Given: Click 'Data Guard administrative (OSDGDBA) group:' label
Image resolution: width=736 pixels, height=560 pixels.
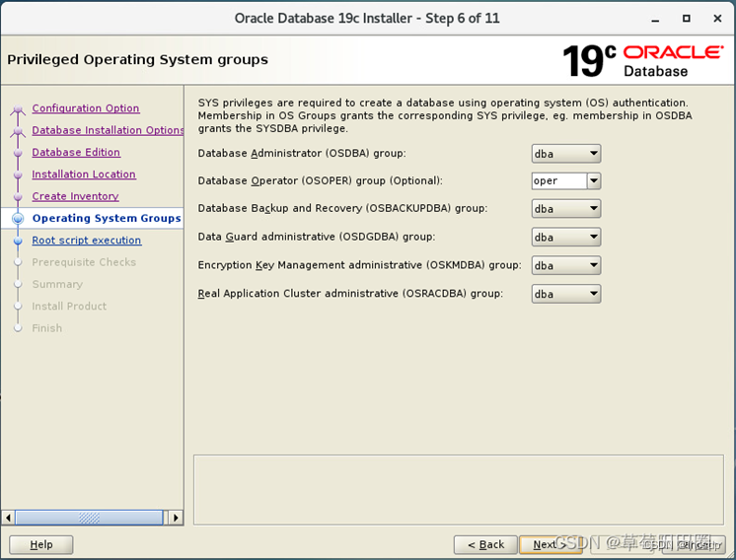Looking at the screenshot, I should 317,237.
